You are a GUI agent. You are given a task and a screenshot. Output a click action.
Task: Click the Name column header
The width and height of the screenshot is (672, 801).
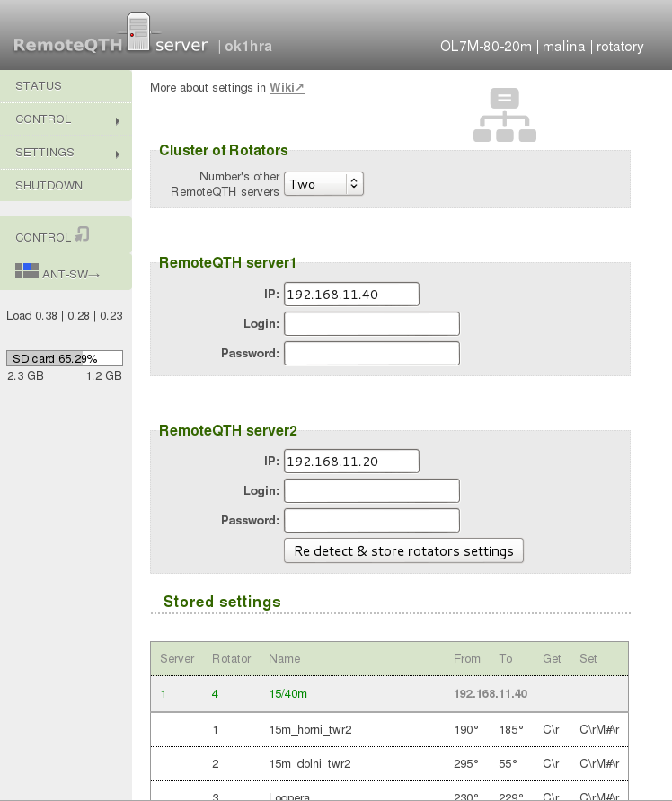pos(285,658)
